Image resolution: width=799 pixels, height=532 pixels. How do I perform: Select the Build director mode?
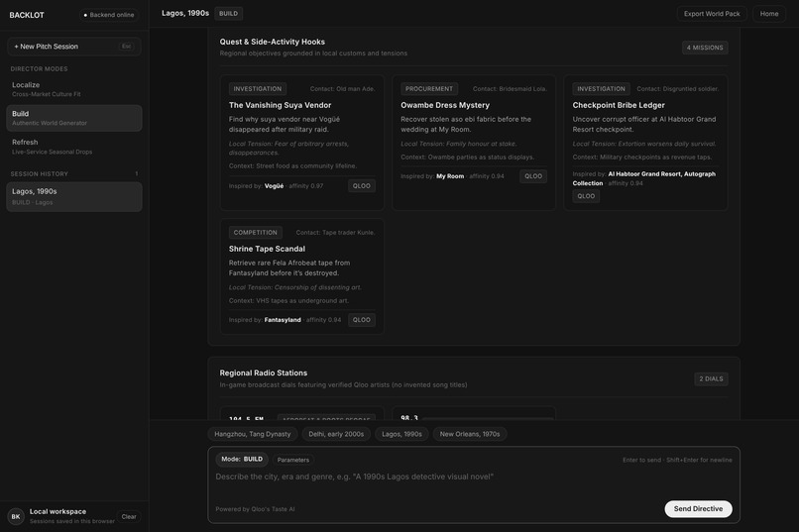(x=74, y=118)
